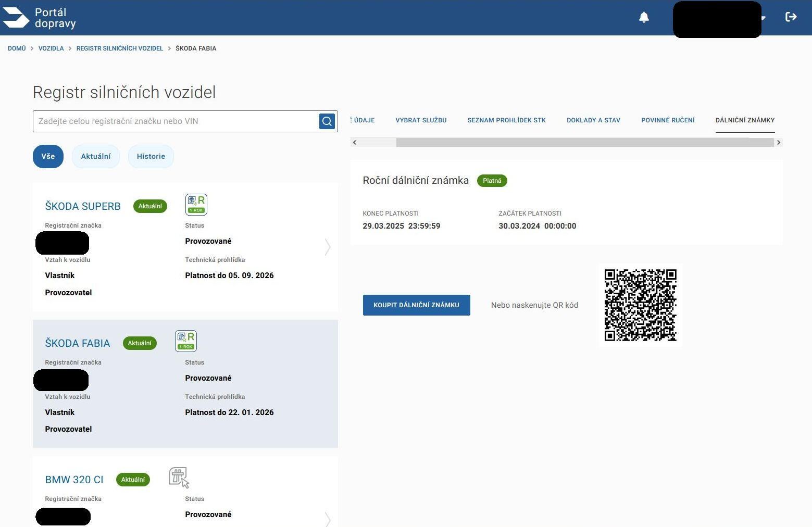Screen dimensions: 812x527
Task: Focus the registration plate or VIN field
Action: 176,121
